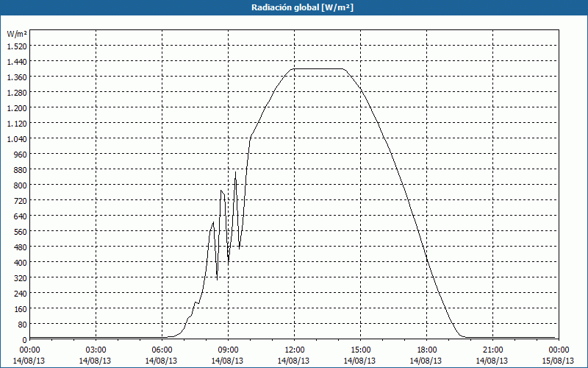Select the 1.360 Y-axis label
The height and width of the screenshot is (368, 588).
pos(17,77)
